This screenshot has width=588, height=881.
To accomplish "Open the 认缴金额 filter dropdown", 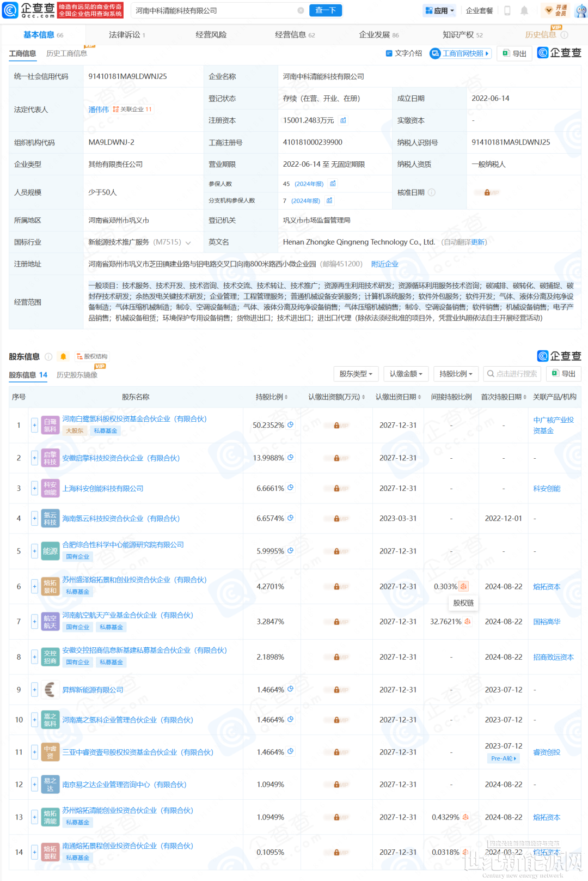I will [406, 374].
